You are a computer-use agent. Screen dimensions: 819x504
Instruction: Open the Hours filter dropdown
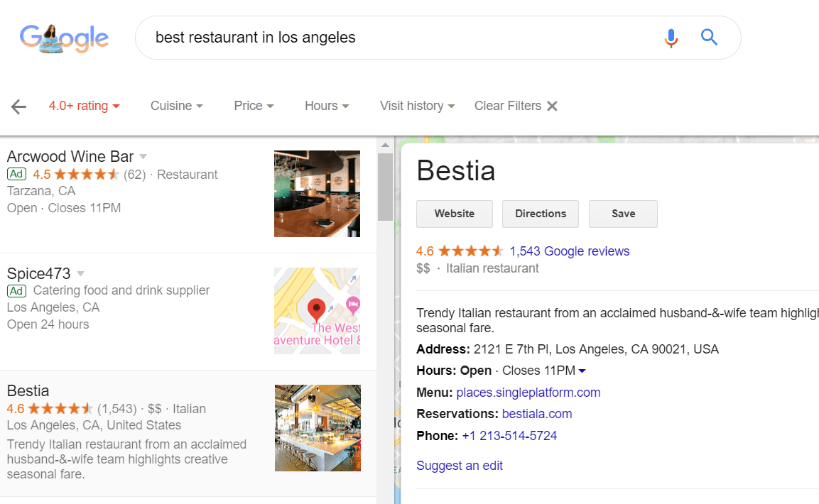pyautogui.click(x=327, y=106)
